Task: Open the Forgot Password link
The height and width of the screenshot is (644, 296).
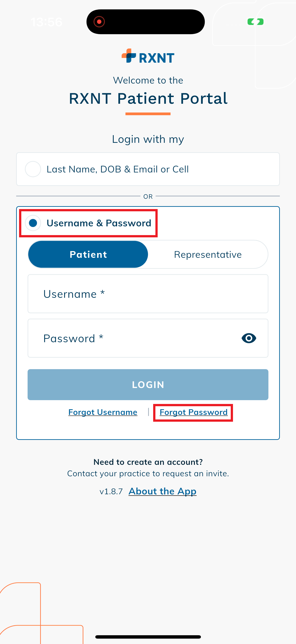Action: click(194, 412)
